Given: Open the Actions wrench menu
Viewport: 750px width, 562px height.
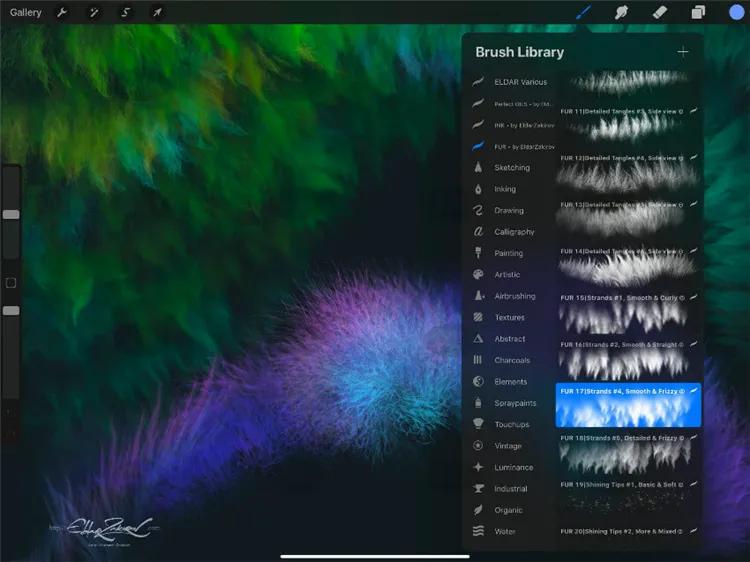Looking at the screenshot, I should pos(62,12).
